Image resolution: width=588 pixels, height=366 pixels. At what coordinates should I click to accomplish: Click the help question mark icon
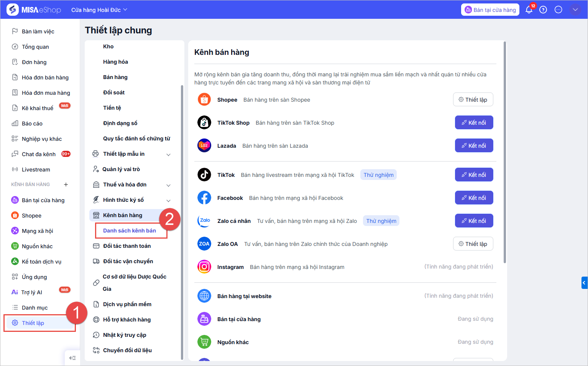(543, 10)
